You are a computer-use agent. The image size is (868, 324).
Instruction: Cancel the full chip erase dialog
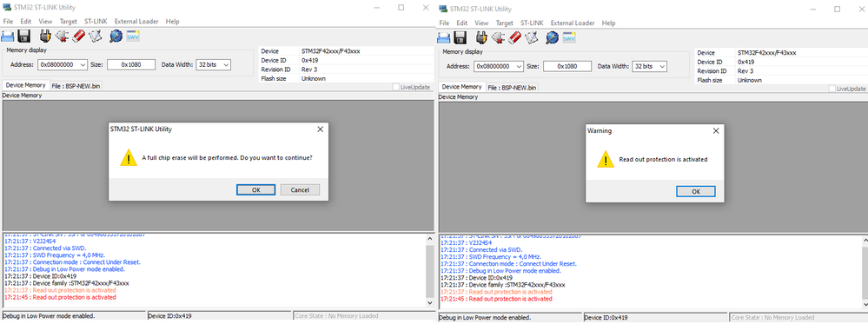pos(300,190)
